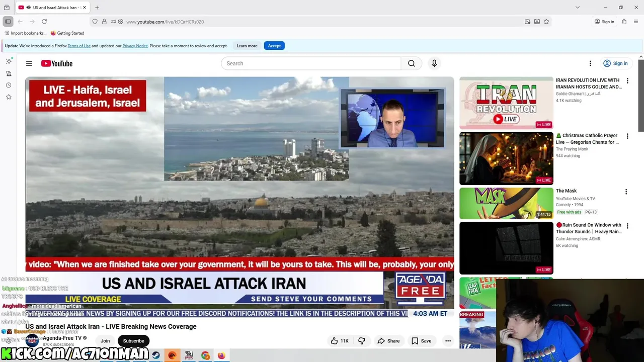Open a new browser tab

pos(97,8)
